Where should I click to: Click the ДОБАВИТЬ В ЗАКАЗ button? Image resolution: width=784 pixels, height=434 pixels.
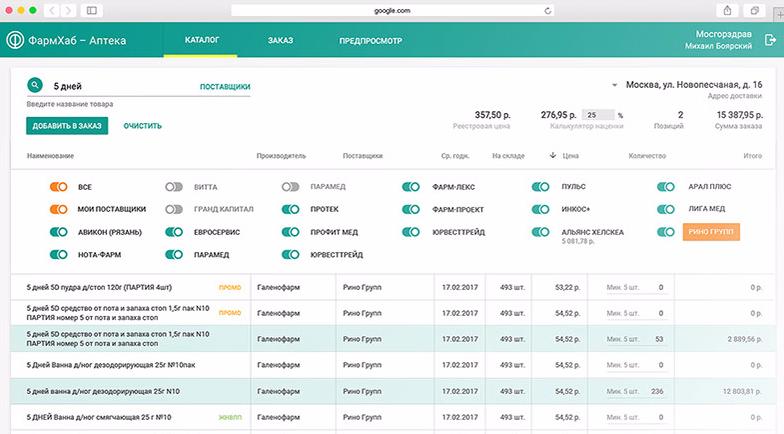(67, 126)
